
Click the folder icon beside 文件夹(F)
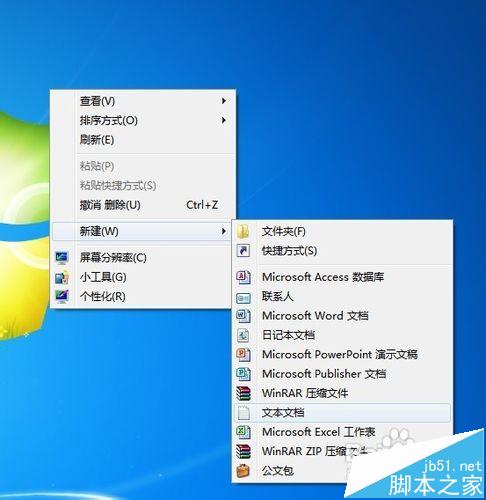(243, 231)
